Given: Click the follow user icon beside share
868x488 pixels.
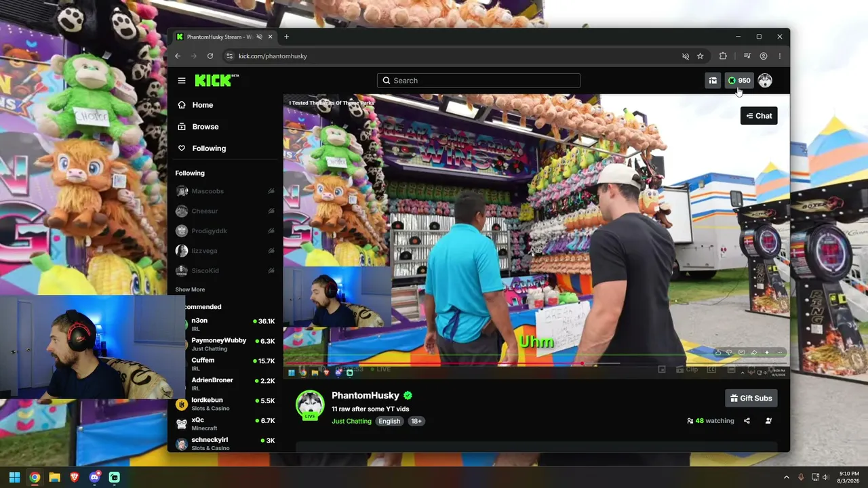Looking at the screenshot, I should [768, 421].
